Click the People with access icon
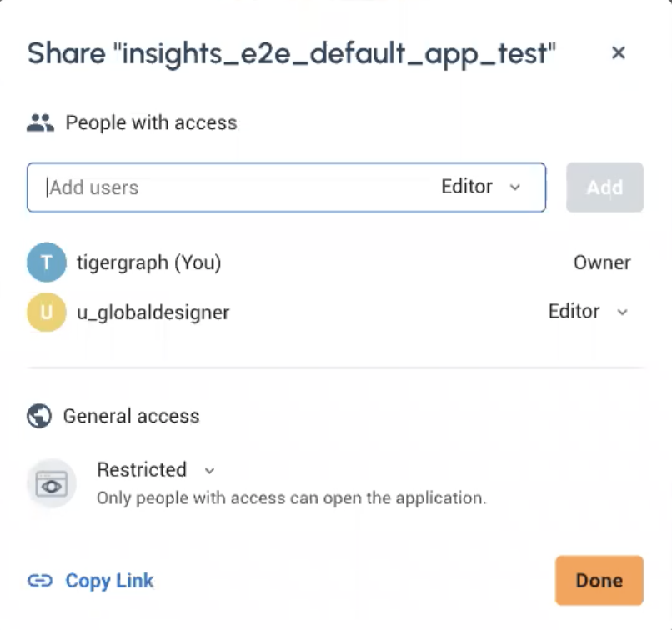Screen dimensions: 672x630 38,122
